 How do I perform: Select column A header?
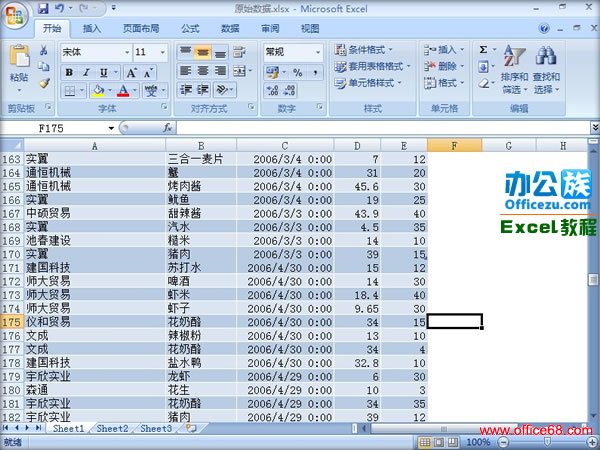pyautogui.click(x=95, y=146)
